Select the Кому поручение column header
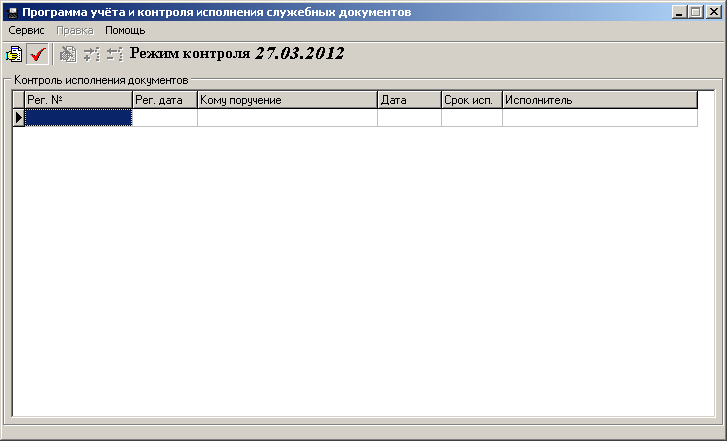The height and width of the screenshot is (441, 727). pos(287,100)
